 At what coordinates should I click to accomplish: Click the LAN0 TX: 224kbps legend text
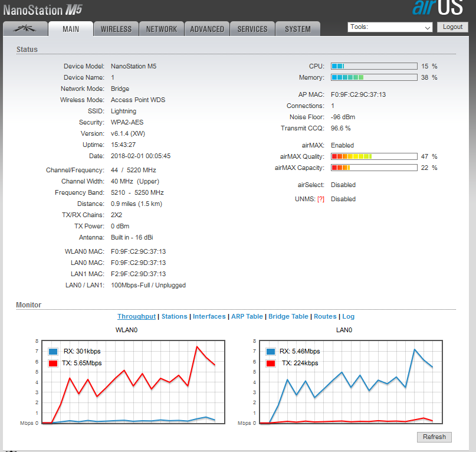click(x=300, y=363)
